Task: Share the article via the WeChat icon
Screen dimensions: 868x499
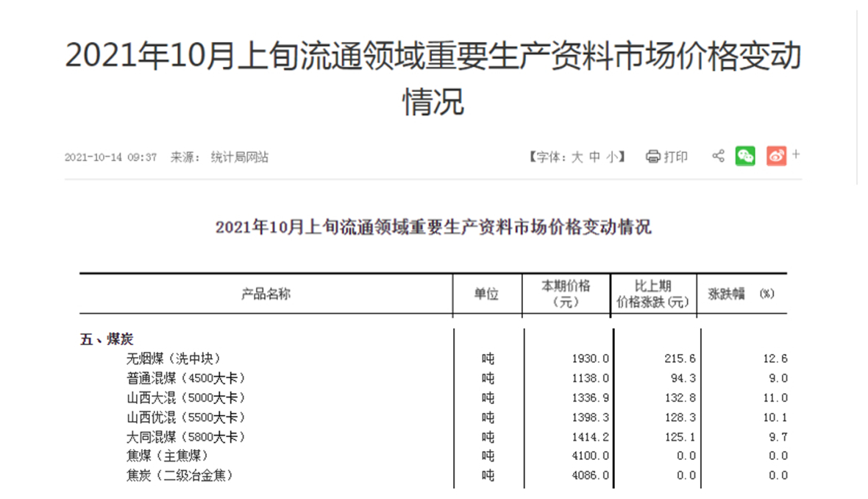Action: [745, 155]
